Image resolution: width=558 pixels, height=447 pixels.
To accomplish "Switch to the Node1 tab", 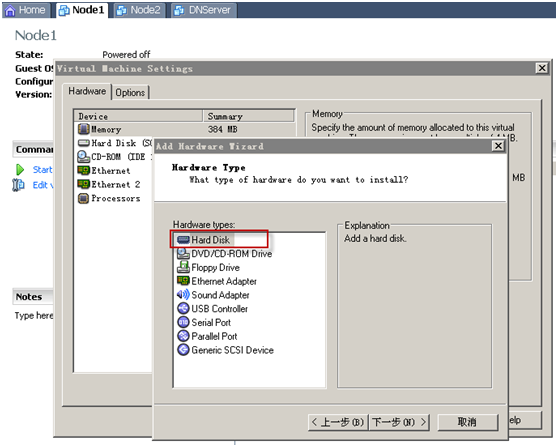I will click(82, 10).
